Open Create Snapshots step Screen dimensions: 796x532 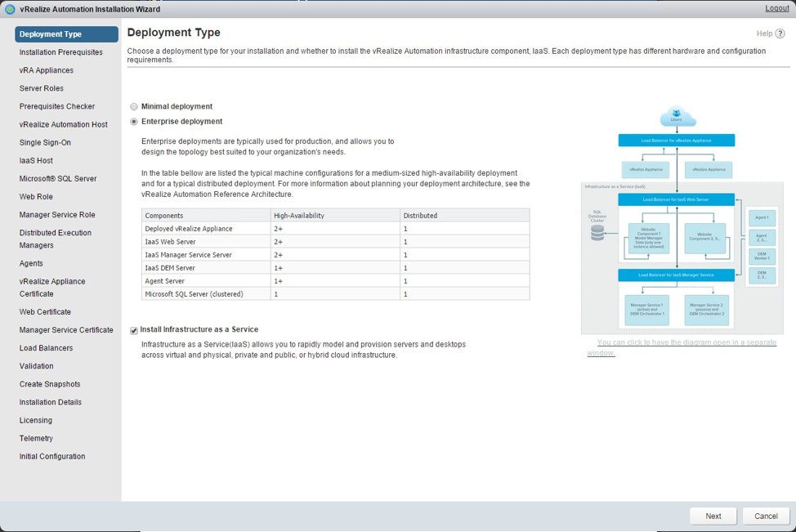pos(50,384)
